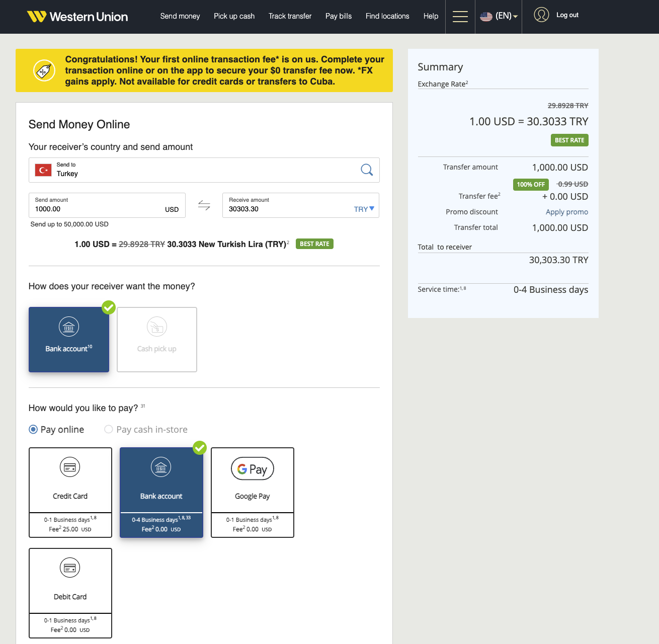
Task: Open Pick up cash menu
Action: click(234, 16)
